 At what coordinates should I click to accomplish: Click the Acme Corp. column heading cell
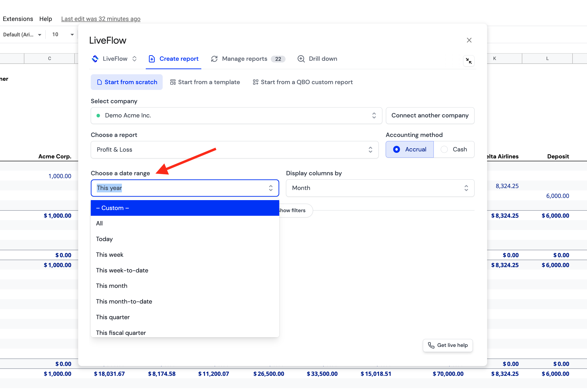[x=55, y=156]
